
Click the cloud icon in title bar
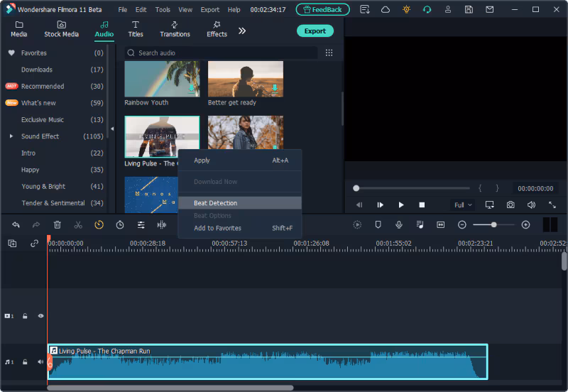pos(386,10)
